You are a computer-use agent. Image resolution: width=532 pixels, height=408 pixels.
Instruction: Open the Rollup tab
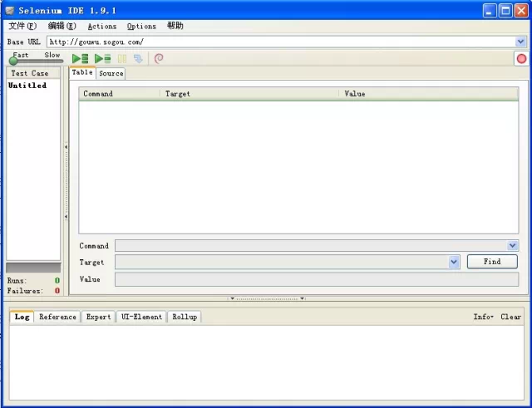pos(185,317)
